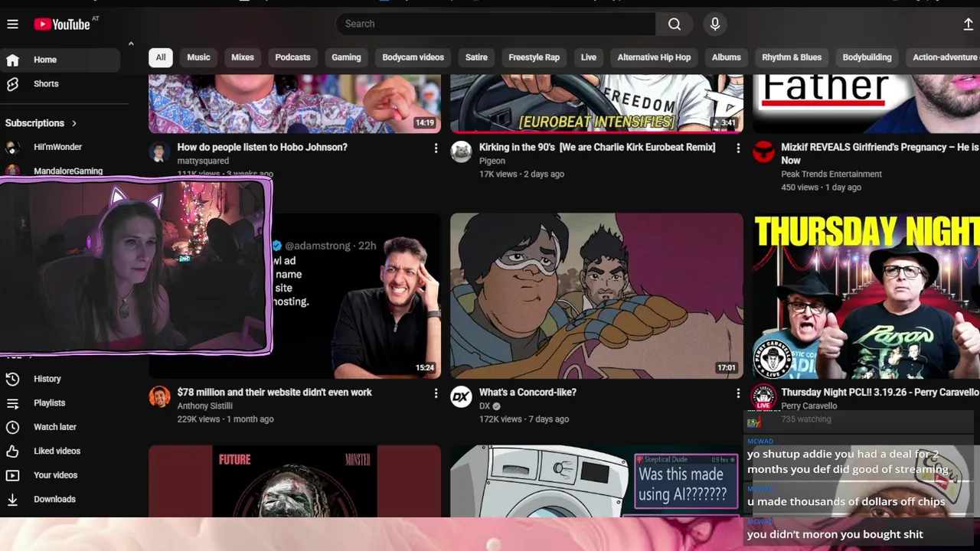This screenshot has width=980, height=551.
Task: Open the Thursday Night live thumbnail
Action: coord(866,296)
